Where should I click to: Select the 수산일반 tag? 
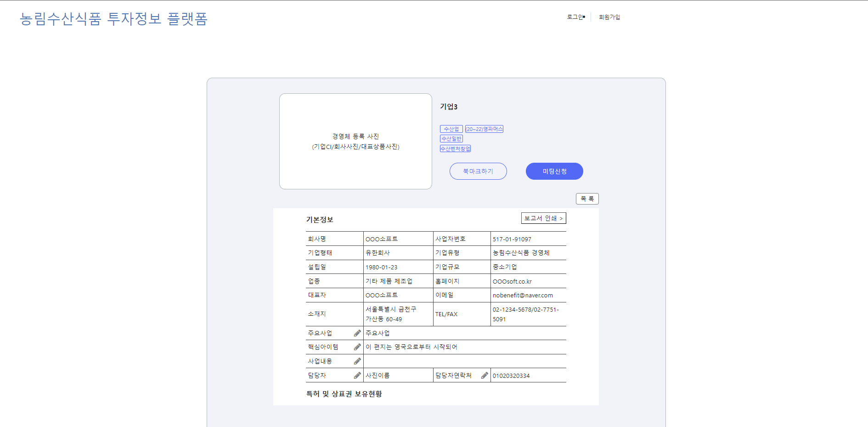(451, 138)
